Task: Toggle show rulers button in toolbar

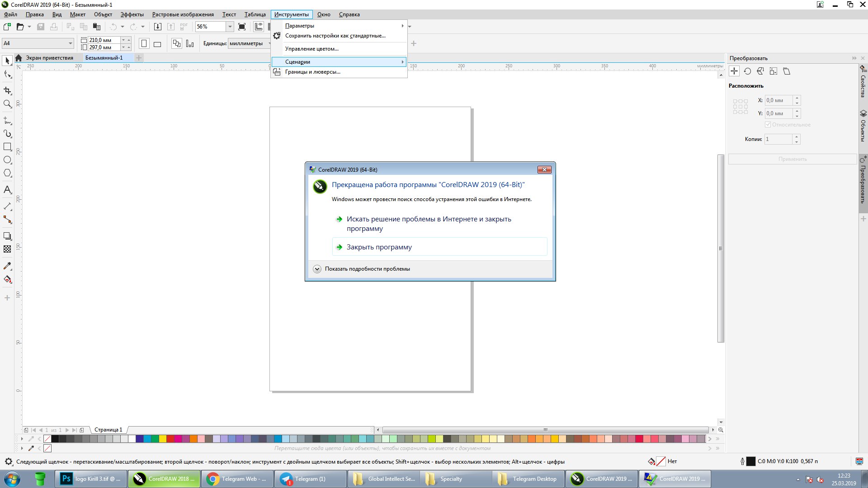Action: click(x=259, y=27)
